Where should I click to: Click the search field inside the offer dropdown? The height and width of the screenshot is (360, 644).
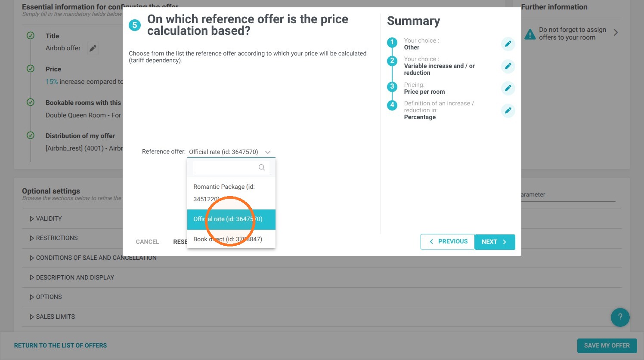[225, 167]
